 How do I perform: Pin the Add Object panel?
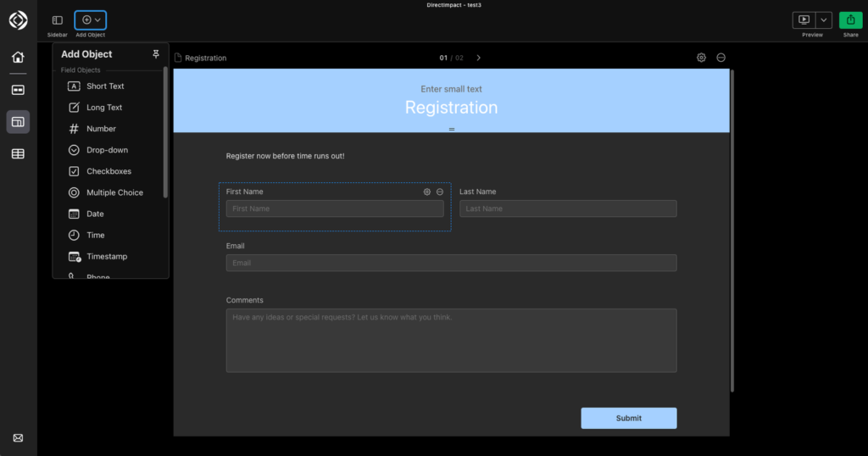pos(156,53)
